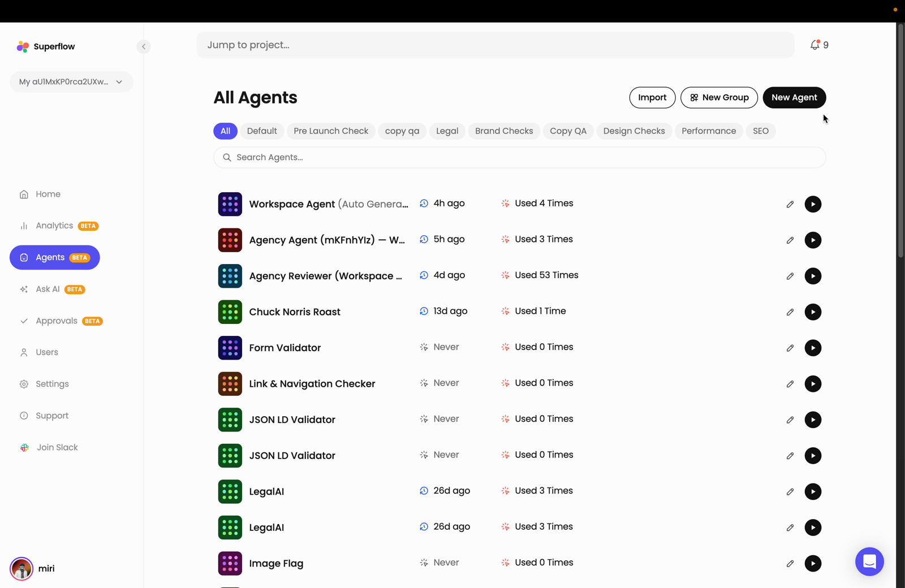Open Form Validator agent thumbnail icon

click(230, 348)
